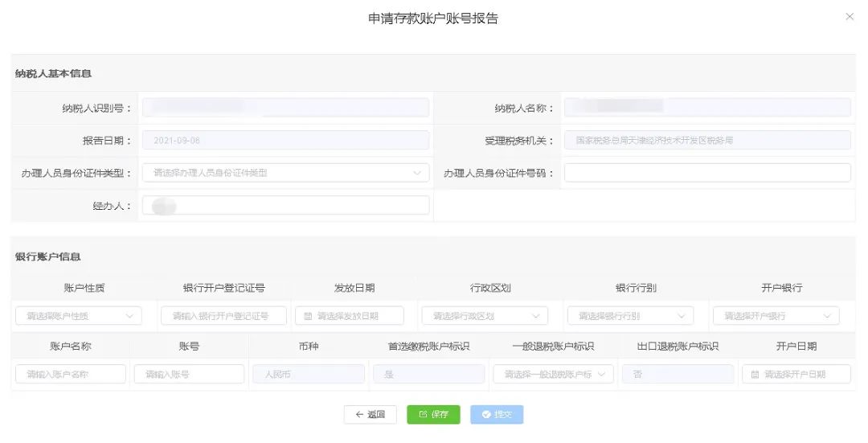Click the 银行账户信息 section heading
Viewport: 868px width, 443px height.
tap(48, 256)
